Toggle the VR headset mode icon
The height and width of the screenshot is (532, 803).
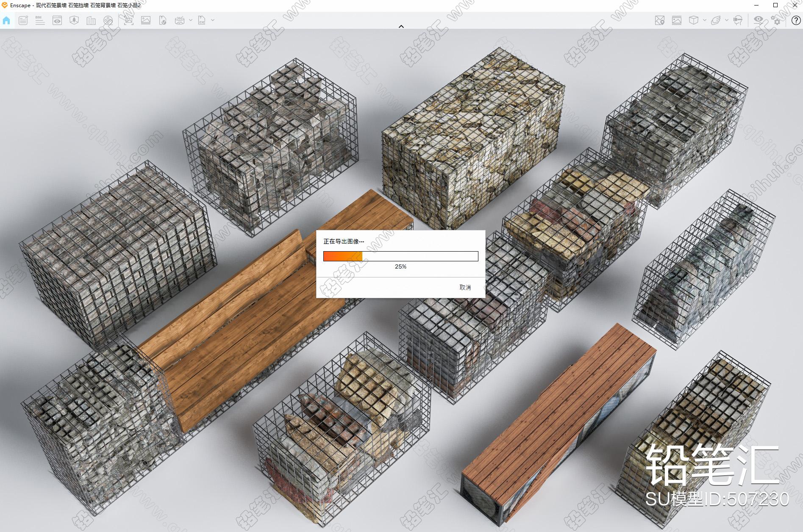click(x=738, y=20)
